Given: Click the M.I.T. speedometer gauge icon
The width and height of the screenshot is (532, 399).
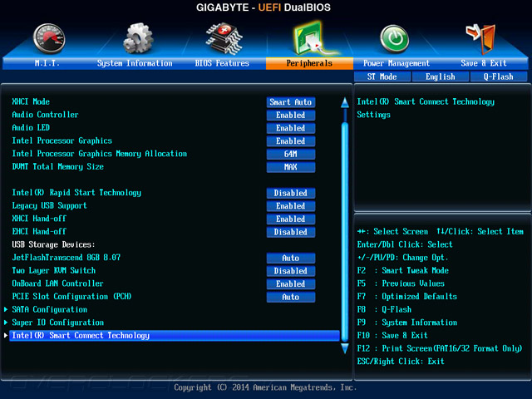Looking at the screenshot, I should click(x=49, y=39).
